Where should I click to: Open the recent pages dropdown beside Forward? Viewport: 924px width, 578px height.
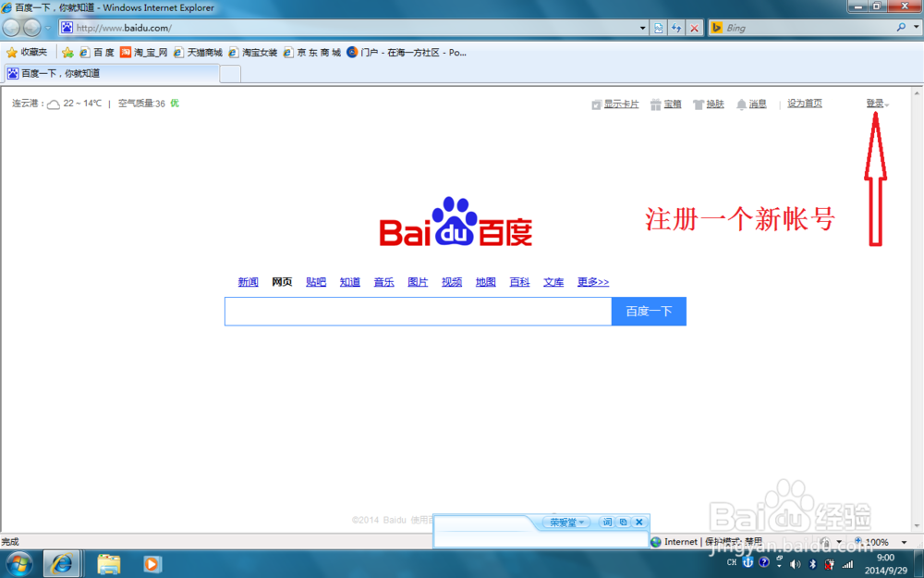click(48, 28)
